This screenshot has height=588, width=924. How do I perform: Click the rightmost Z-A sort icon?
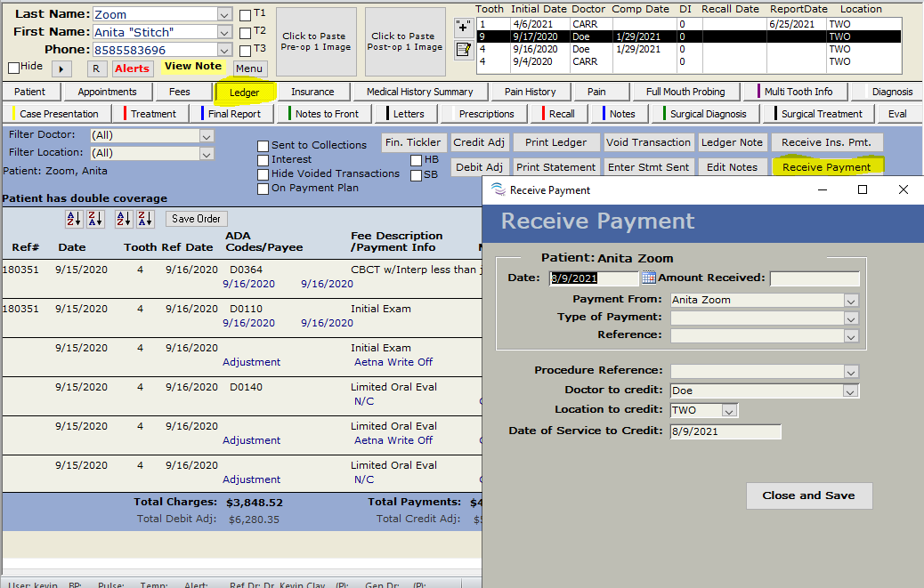[x=144, y=219]
